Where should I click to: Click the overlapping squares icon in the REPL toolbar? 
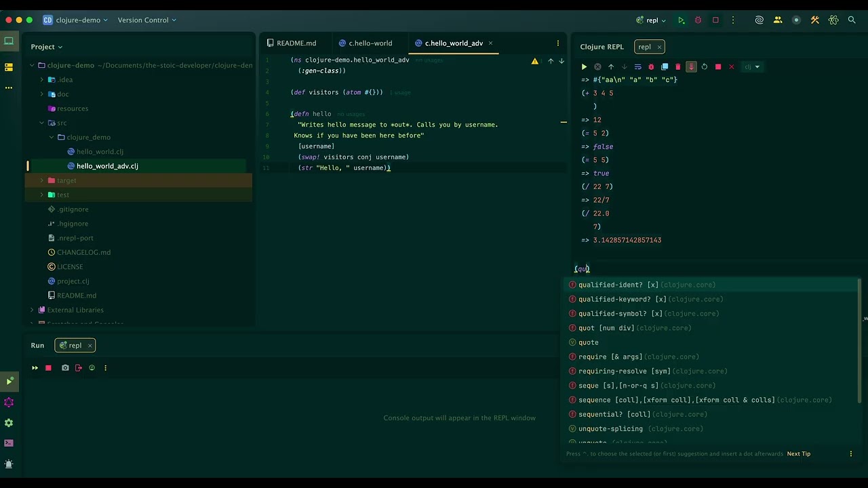665,66
